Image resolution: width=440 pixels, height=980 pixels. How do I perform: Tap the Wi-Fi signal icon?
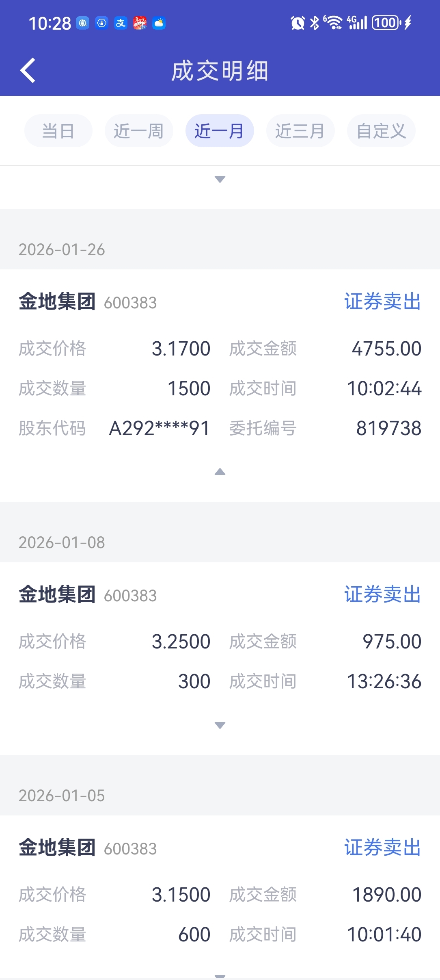click(334, 23)
